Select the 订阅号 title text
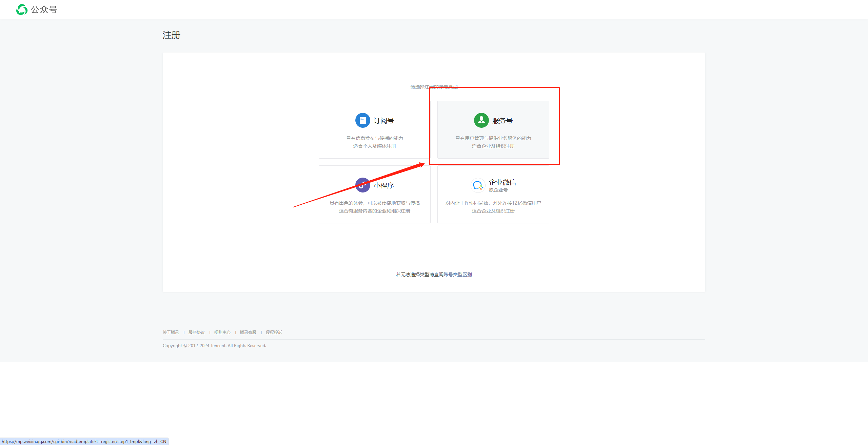The width and height of the screenshot is (868, 445). point(383,121)
